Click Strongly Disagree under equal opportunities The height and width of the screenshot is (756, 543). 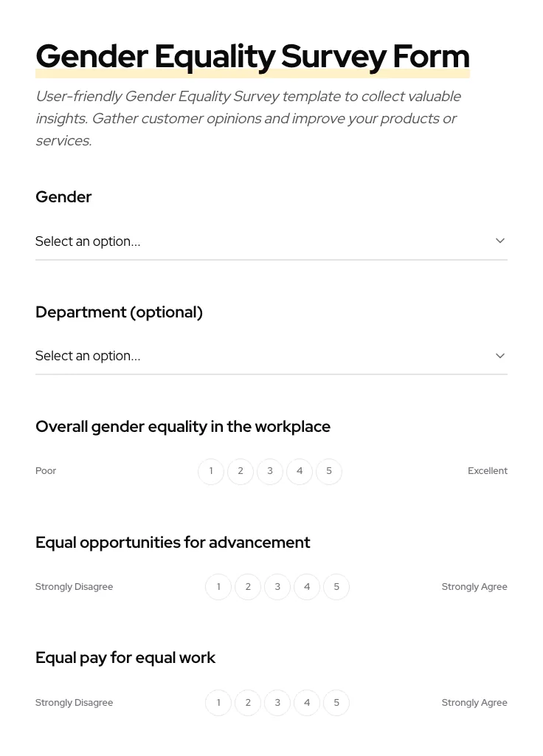74,586
